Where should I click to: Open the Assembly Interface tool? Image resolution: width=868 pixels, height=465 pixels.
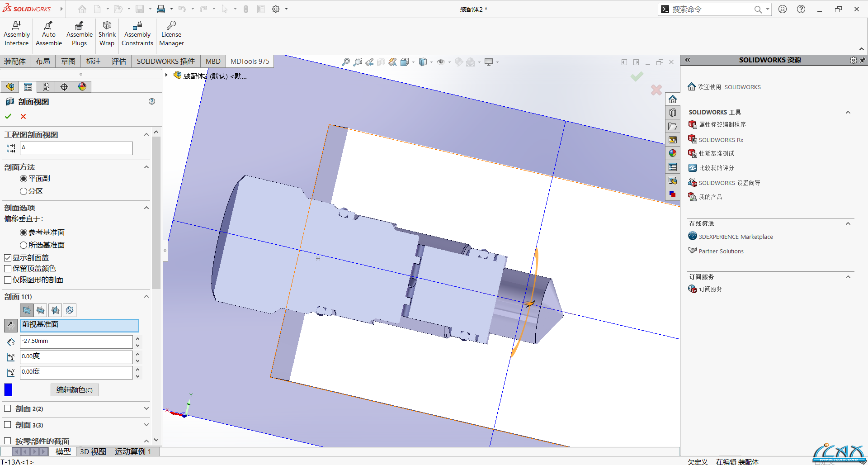(x=17, y=34)
